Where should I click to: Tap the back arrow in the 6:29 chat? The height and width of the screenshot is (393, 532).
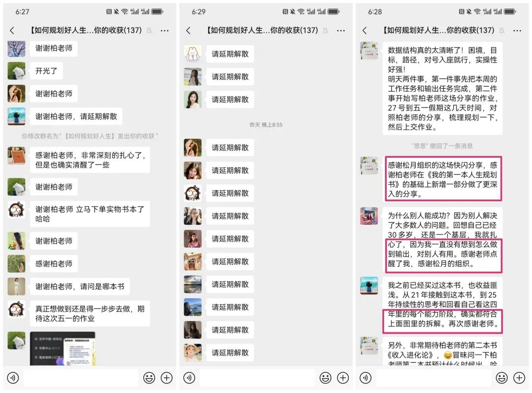[188, 31]
